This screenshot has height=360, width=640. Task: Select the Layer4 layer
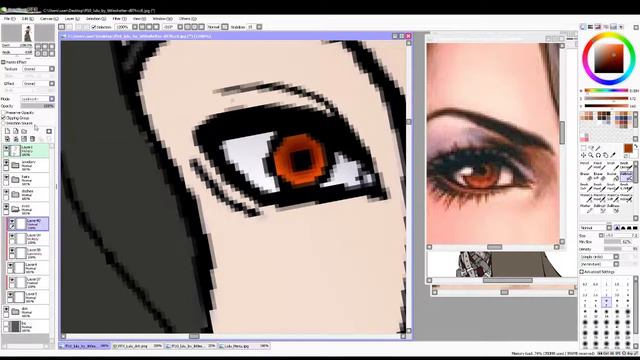click(x=28, y=268)
